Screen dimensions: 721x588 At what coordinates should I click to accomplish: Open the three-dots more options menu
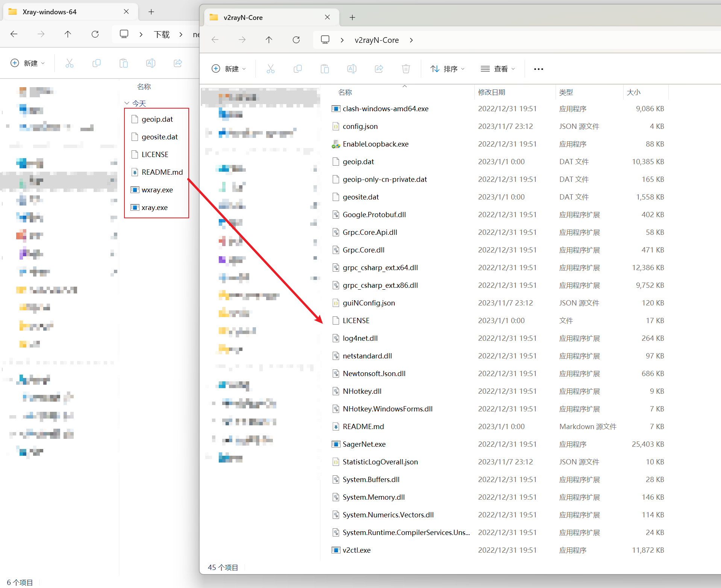pyautogui.click(x=539, y=69)
